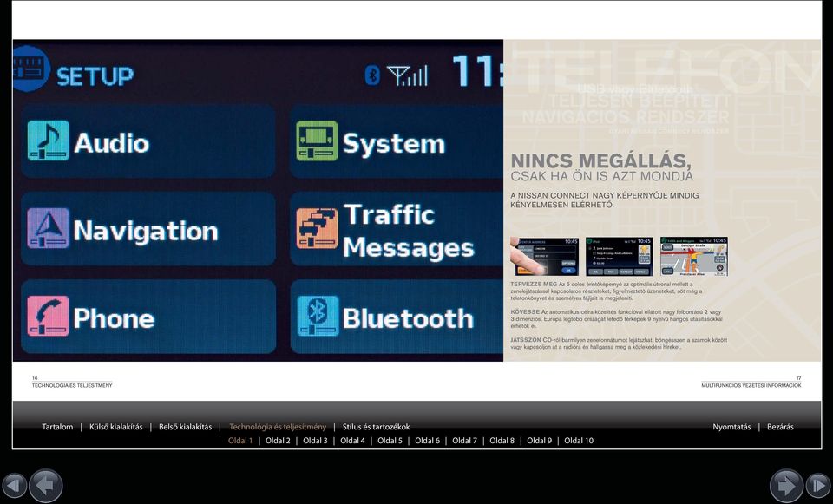Go to Oldal 5
833x504 pixels.
(x=390, y=441)
